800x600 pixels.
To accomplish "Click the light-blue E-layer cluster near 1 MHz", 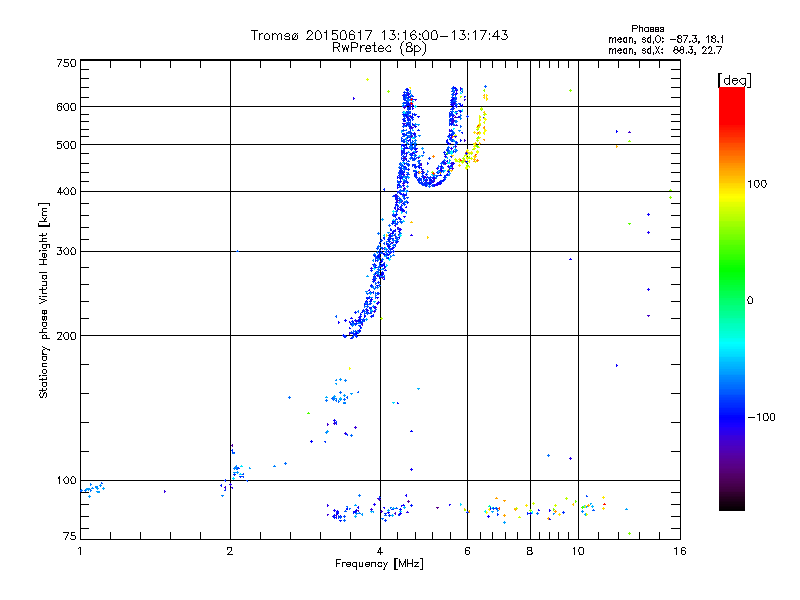I will 93,489.
